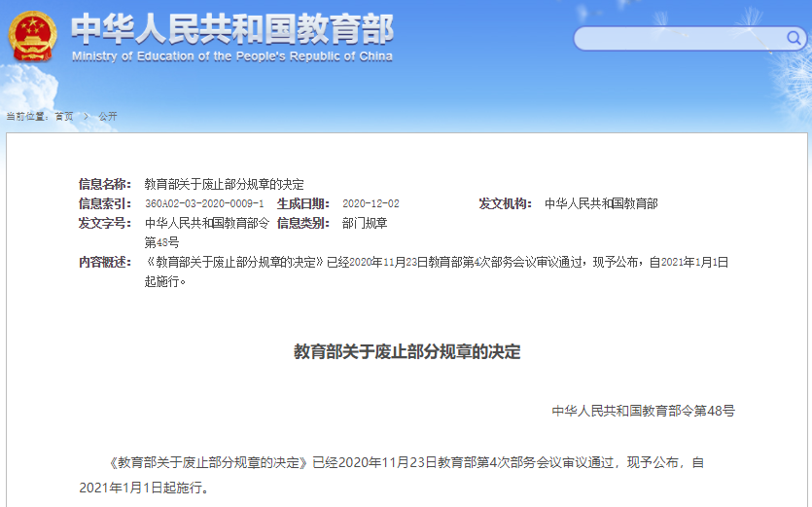
Task: Click the 信息类别 label
Action: pyautogui.click(x=303, y=224)
